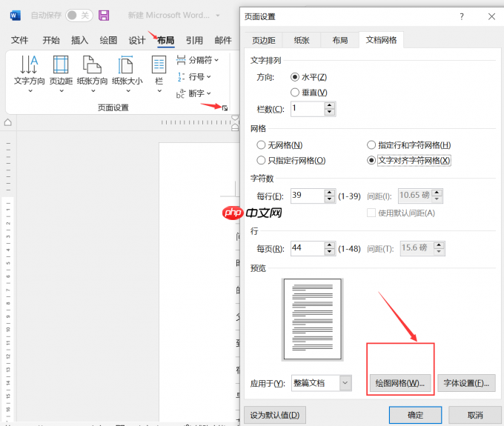Click the 字体设置(F)... button

click(466, 383)
